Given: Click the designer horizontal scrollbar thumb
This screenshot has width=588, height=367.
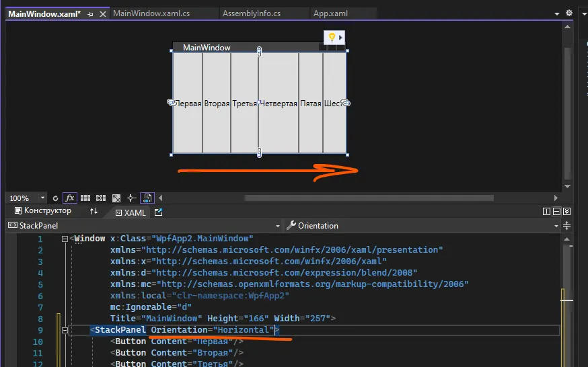Looking at the screenshot, I should (369, 198).
